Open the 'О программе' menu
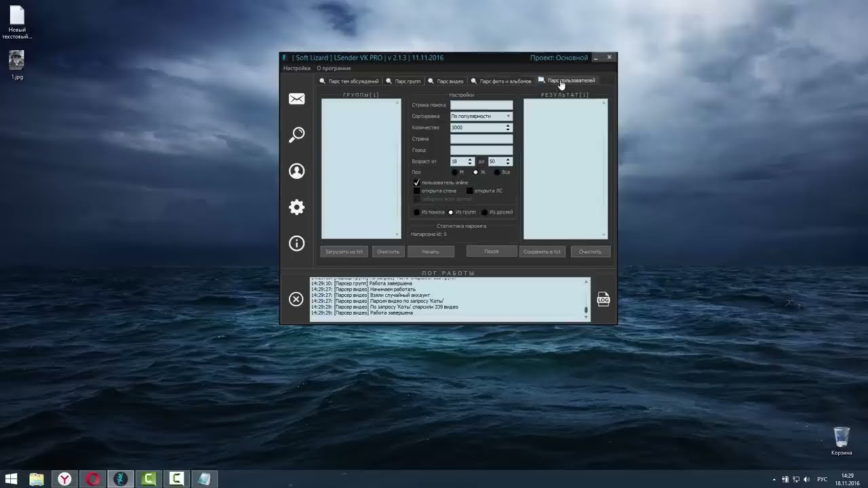 (334, 68)
